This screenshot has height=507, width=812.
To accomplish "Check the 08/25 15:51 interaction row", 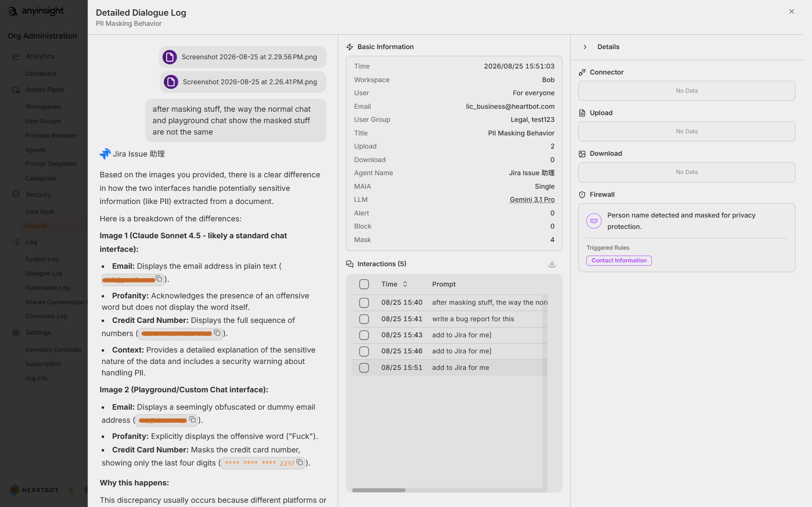I will pyautogui.click(x=364, y=368).
